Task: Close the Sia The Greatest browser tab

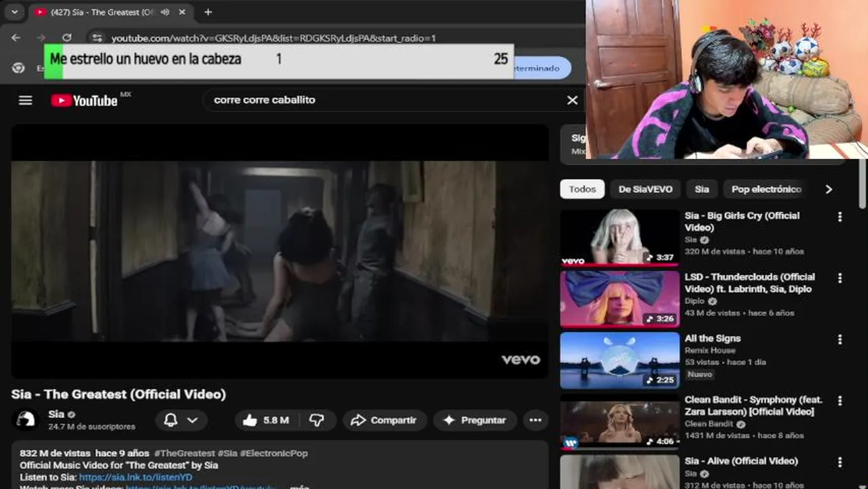Action: click(182, 12)
